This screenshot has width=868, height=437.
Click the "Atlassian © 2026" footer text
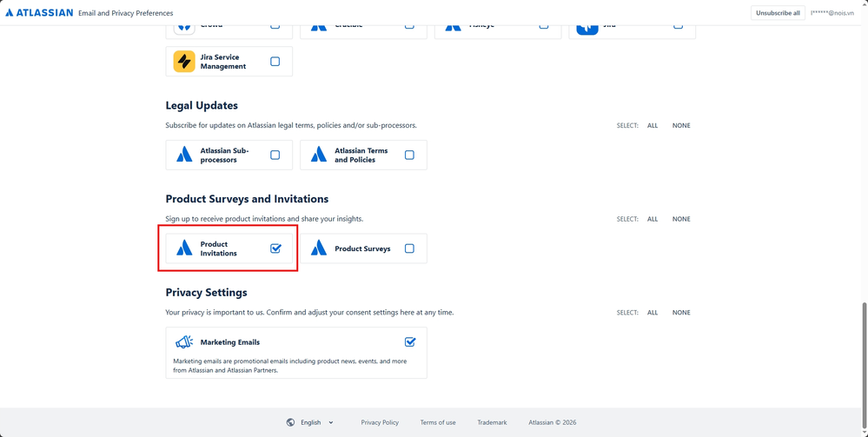pos(553,422)
